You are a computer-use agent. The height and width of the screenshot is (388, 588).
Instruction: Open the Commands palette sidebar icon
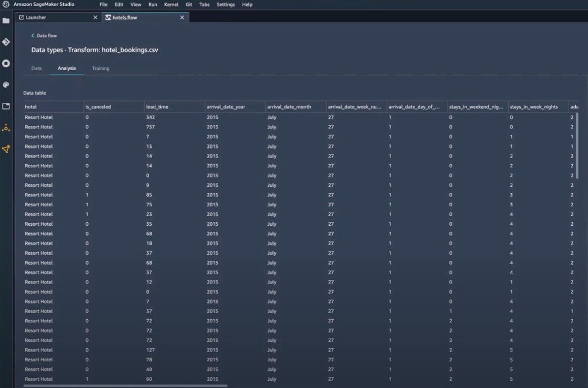click(x=6, y=85)
